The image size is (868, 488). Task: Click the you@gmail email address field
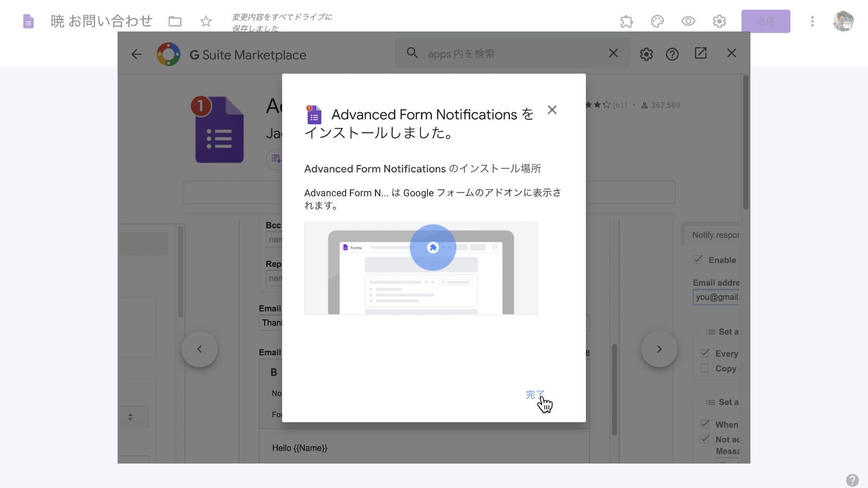[x=716, y=297]
